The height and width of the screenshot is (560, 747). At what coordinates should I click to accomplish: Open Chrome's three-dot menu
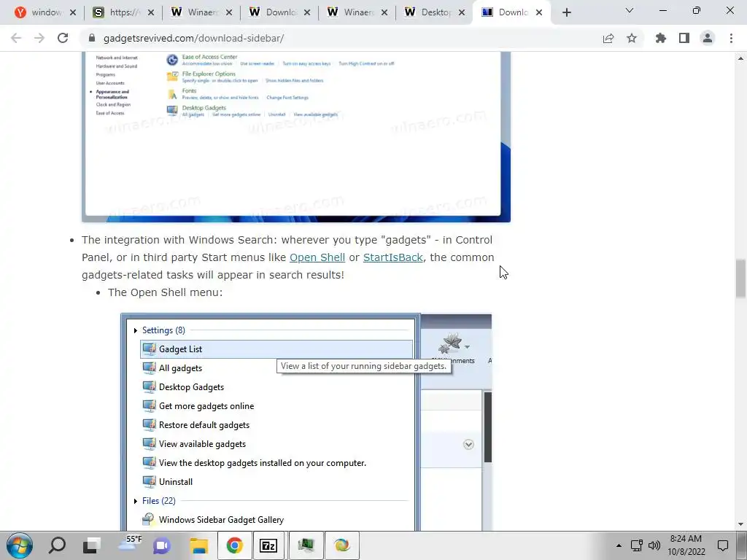731,38
